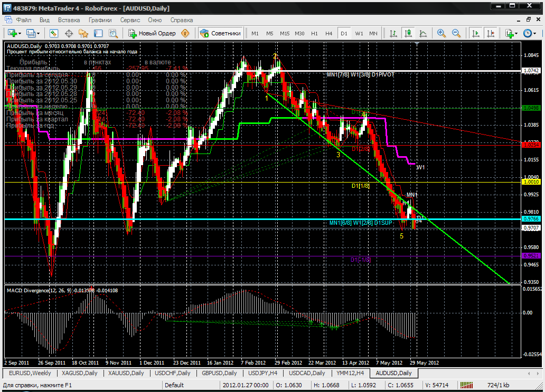Open the periodicity clock icon
This screenshot has height=392, width=545.
click(528, 33)
